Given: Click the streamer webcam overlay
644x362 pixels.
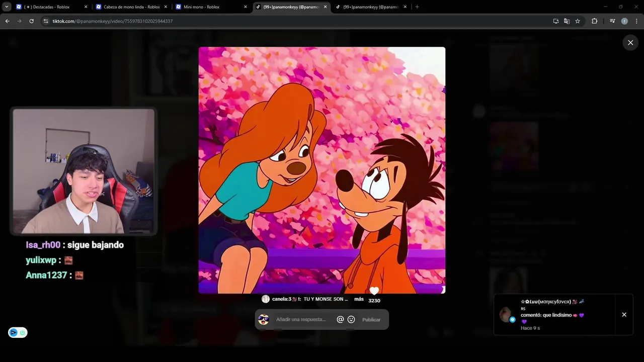Looking at the screenshot, I should coord(84,171).
